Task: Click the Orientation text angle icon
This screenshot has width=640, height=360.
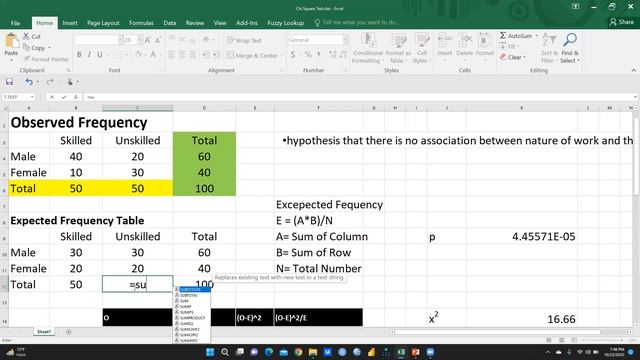Action: [207, 40]
